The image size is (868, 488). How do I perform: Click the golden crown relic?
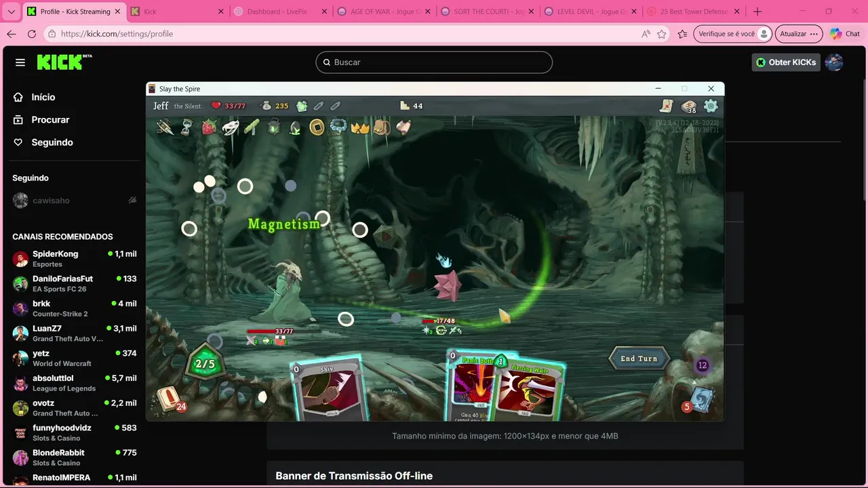(x=360, y=127)
